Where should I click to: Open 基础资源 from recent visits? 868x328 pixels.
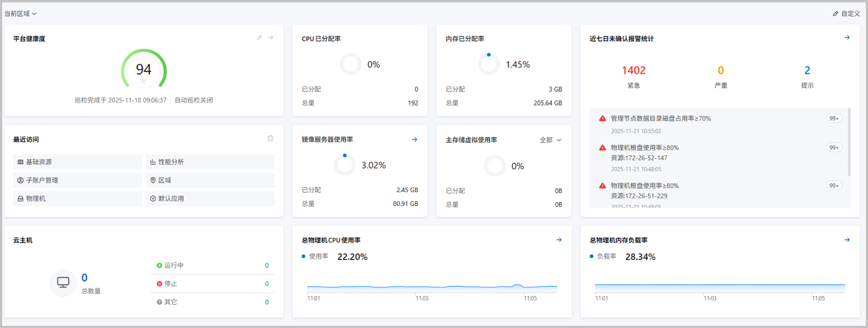(x=39, y=162)
